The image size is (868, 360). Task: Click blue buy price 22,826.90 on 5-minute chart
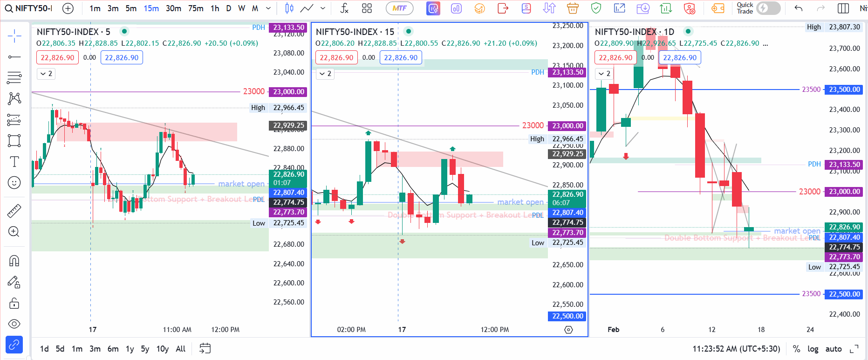122,58
